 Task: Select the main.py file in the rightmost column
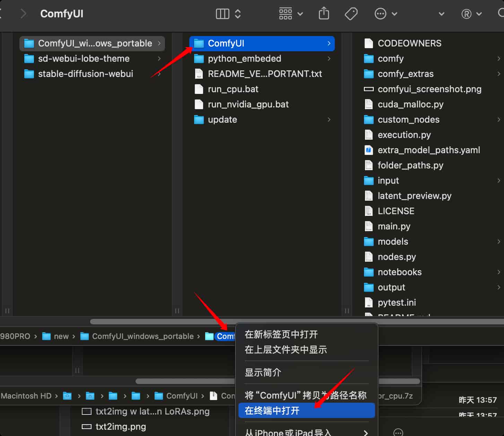[394, 226]
